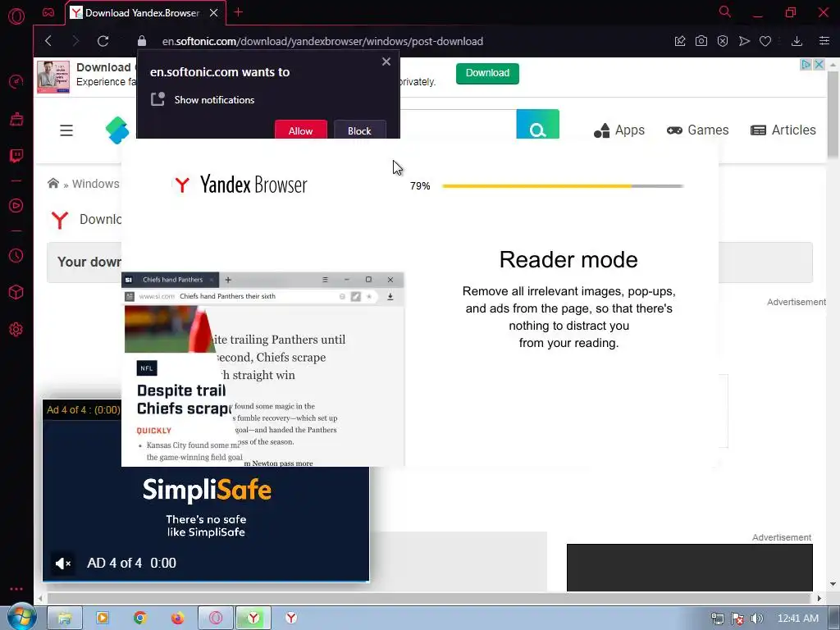
Task: Close the top banner advertisement
Action: pos(819,64)
